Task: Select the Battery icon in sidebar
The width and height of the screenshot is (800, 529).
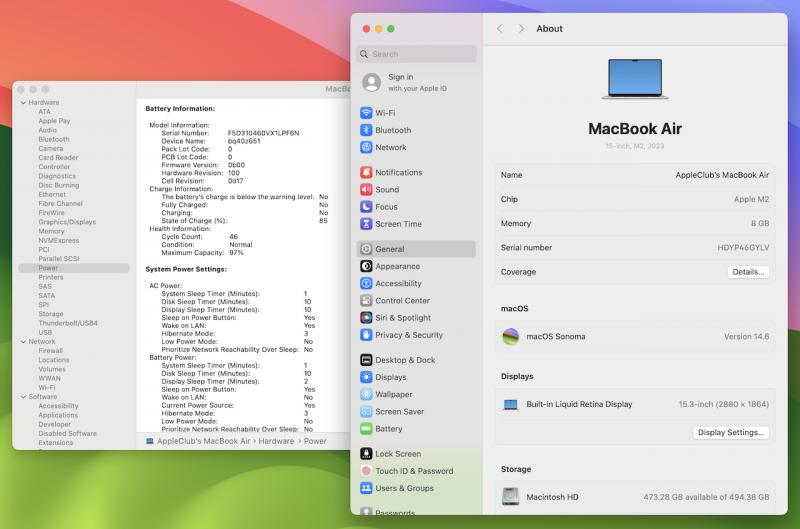Action: (366, 429)
